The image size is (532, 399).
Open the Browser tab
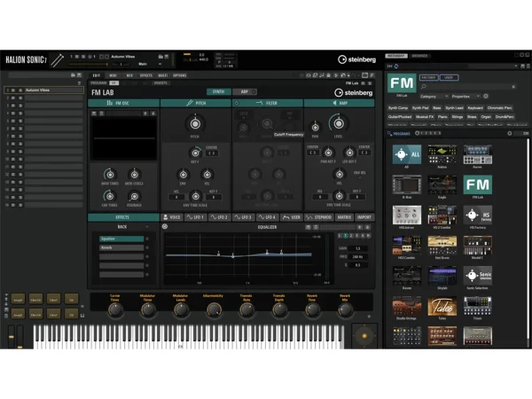[419, 55]
